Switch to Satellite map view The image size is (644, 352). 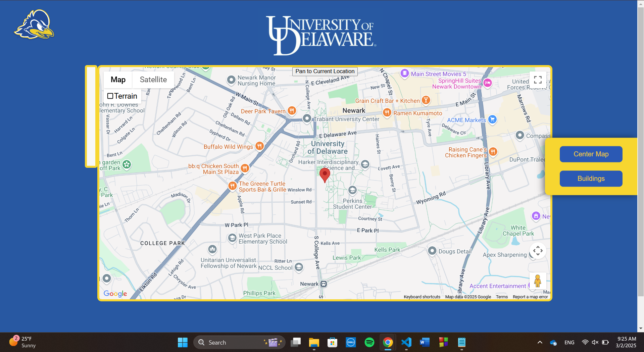(153, 80)
